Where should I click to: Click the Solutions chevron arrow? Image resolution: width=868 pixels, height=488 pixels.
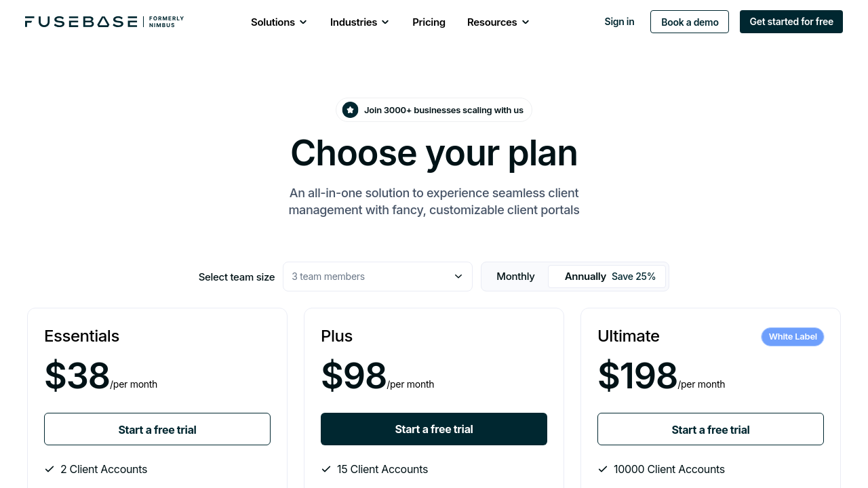[303, 22]
